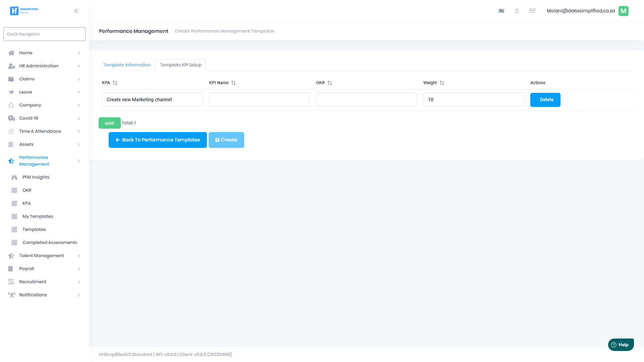Sort by Weight column arrows
The height and width of the screenshot is (362, 644).
(442, 83)
